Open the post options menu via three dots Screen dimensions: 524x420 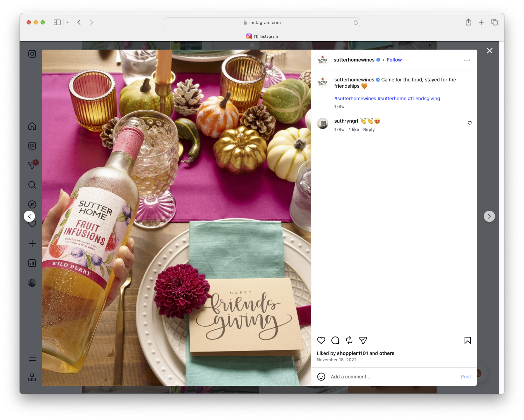point(467,60)
